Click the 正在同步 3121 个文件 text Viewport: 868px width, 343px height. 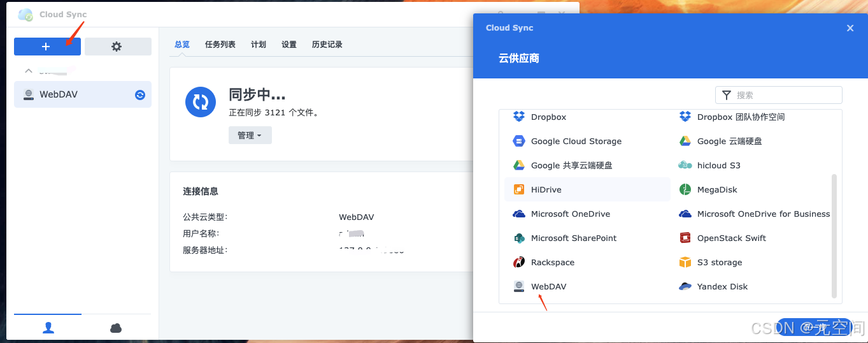click(274, 113)
